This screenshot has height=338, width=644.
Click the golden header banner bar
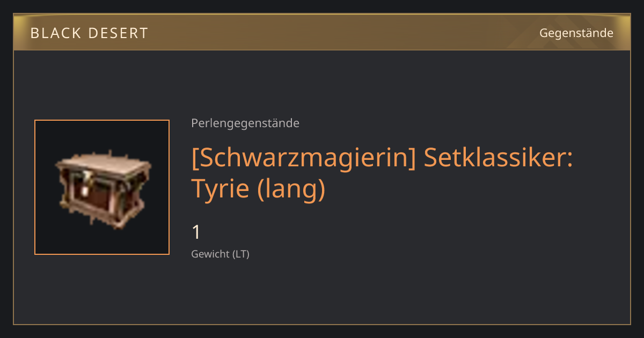[x=322, y=32]
